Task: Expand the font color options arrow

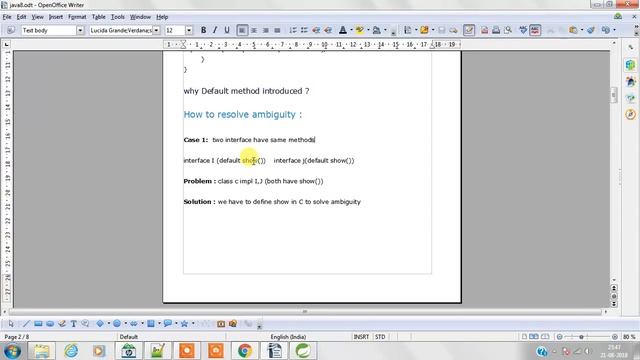Action: click(351, 30)
